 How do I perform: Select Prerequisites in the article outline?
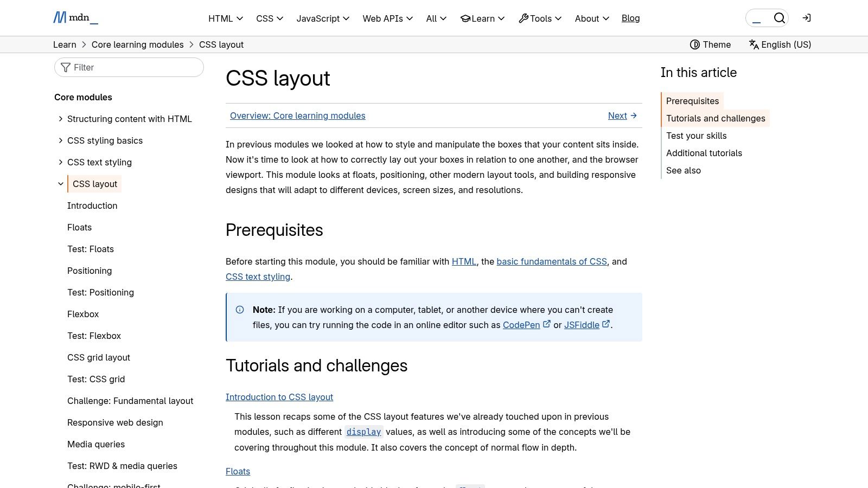click(x=692, y=101)
